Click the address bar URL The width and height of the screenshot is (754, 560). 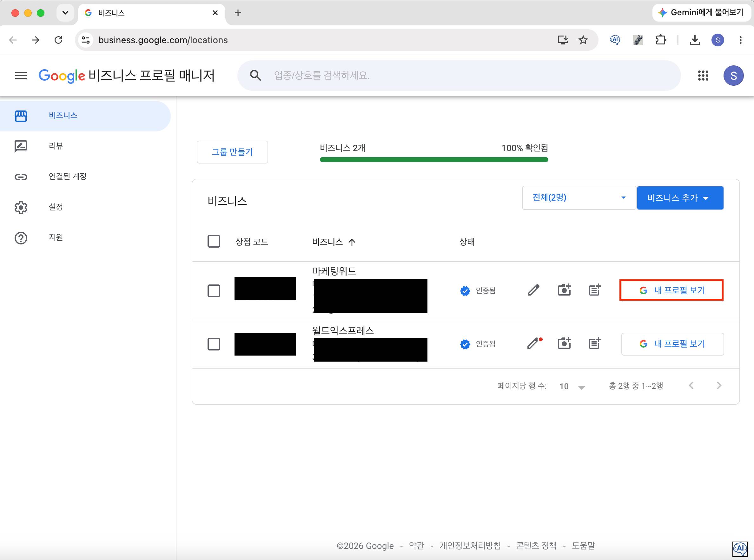pos(163,40)
